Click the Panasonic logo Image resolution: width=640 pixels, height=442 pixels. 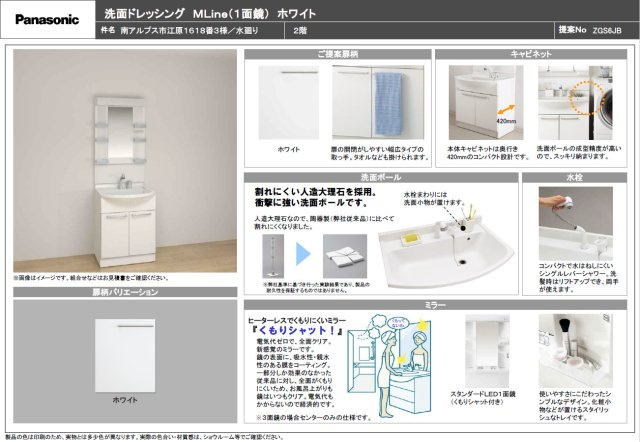click(44, 18)
